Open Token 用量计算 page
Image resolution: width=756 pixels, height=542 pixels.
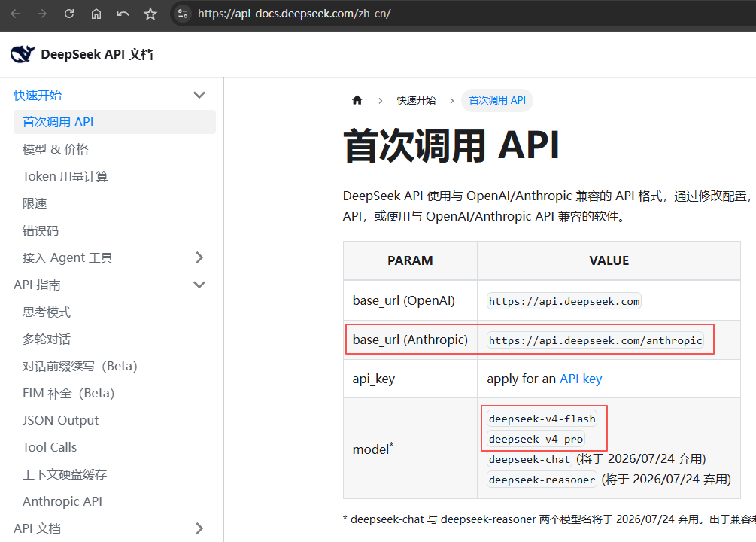click(65, 177)
